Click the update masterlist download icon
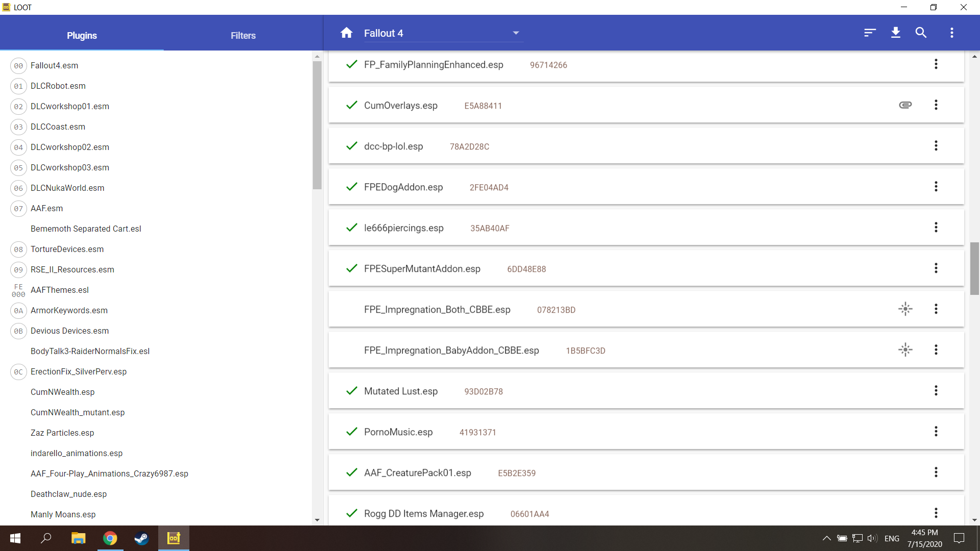This screenshot has width=980, height=551. coord(895,33)
